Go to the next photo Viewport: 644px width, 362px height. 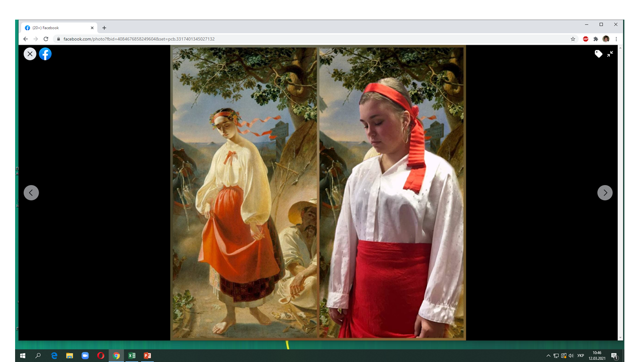pyautogui.click(x=605, y=193)
